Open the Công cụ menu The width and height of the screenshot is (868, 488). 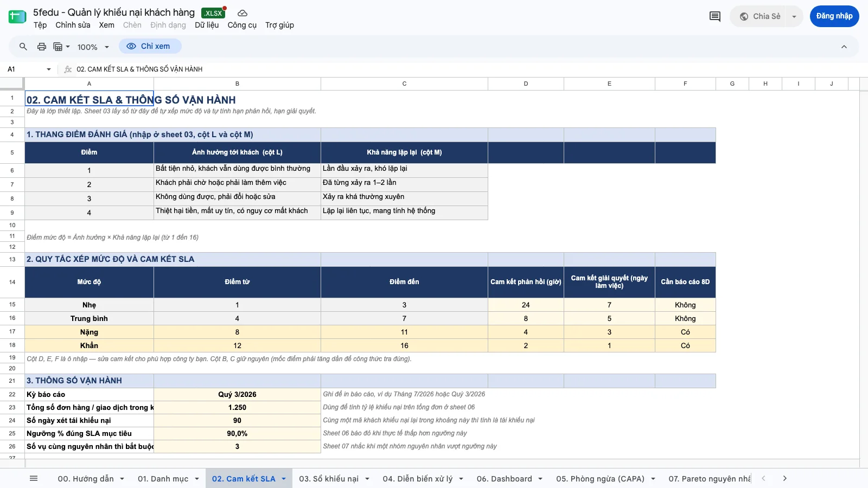(x=242, y=25)
